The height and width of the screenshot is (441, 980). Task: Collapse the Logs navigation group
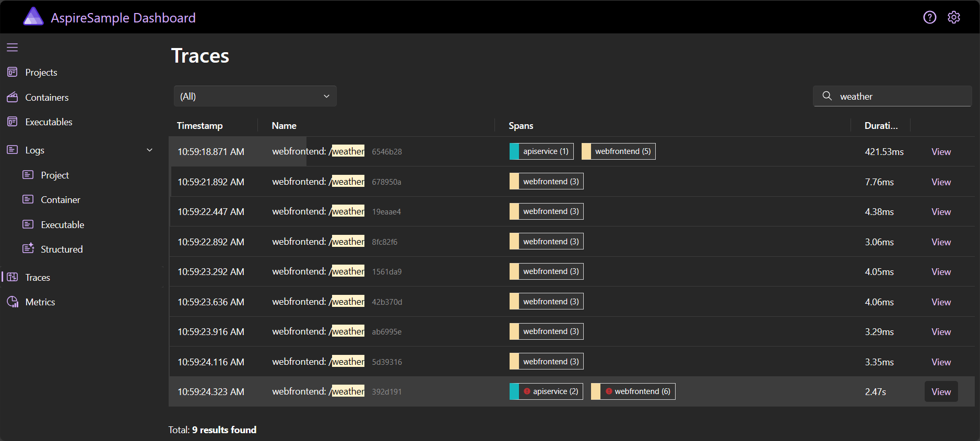[x=150, y=150]
